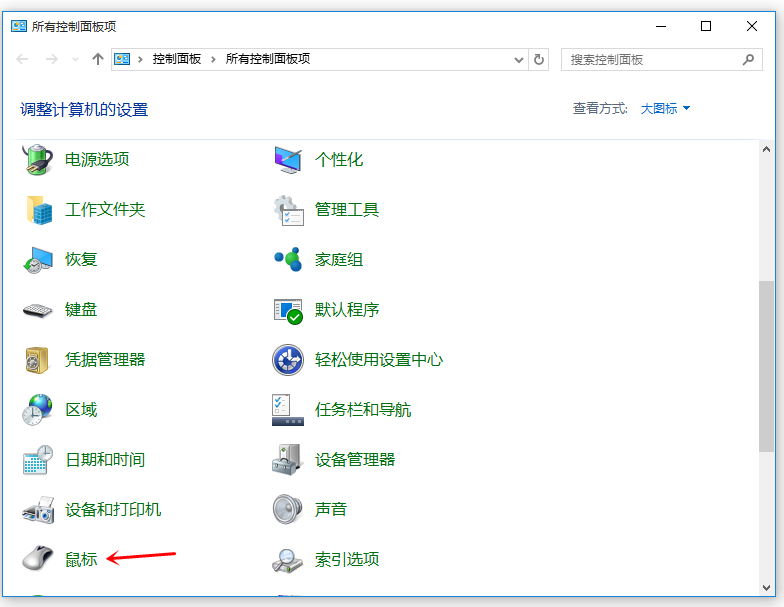Expand the address bar history dropdown
This screenshot has height=607, width=784.
pyautogui.click(x=519, y=60)
